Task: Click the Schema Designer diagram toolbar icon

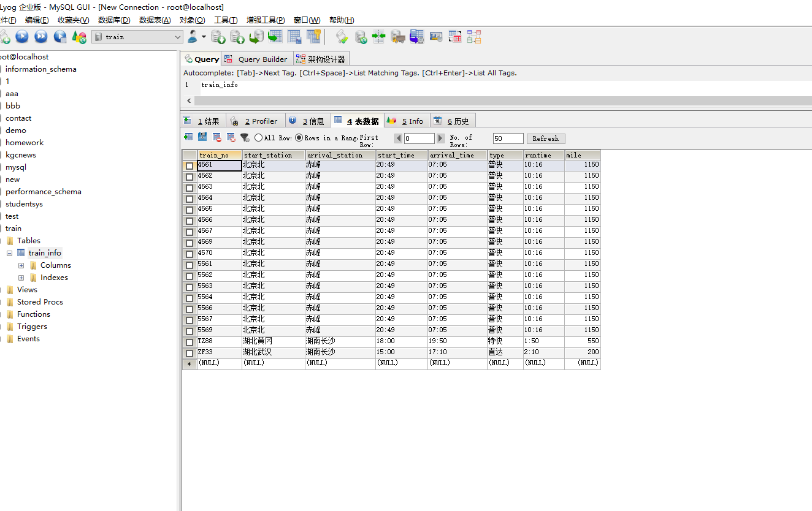Action: pyautogui.click(x=474, y=37)
